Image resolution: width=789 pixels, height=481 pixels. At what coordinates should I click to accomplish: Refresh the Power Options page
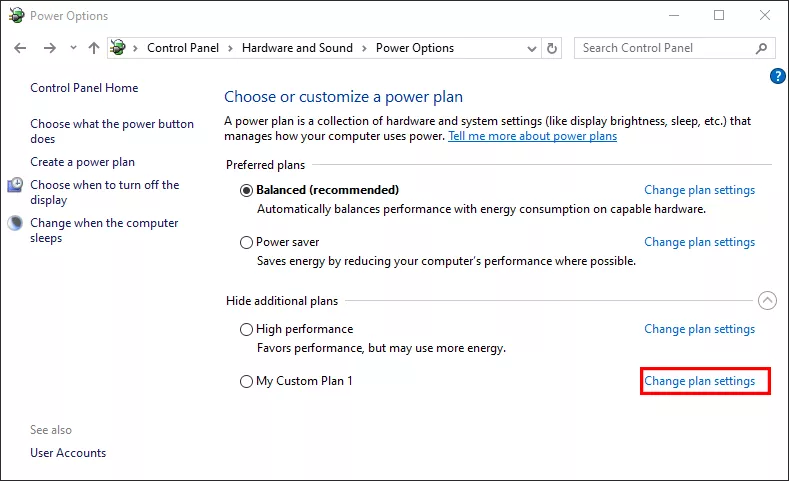pos(551,48)
